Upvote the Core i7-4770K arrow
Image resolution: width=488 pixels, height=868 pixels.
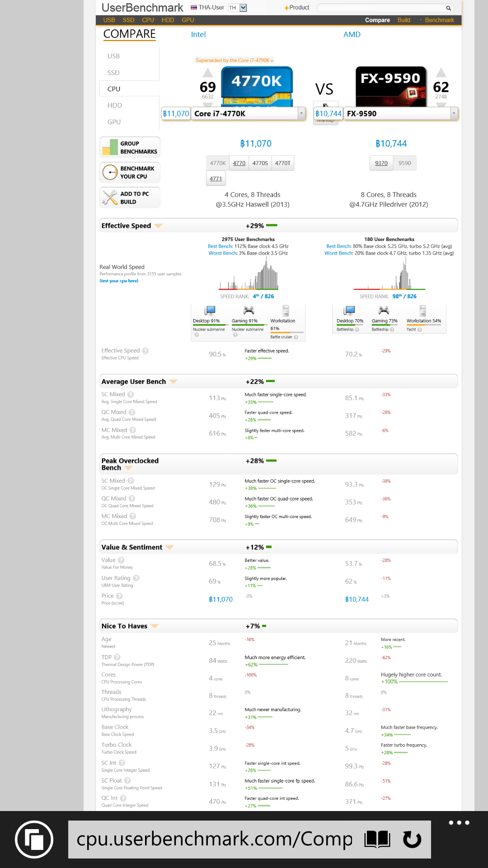tap(207, 73)
